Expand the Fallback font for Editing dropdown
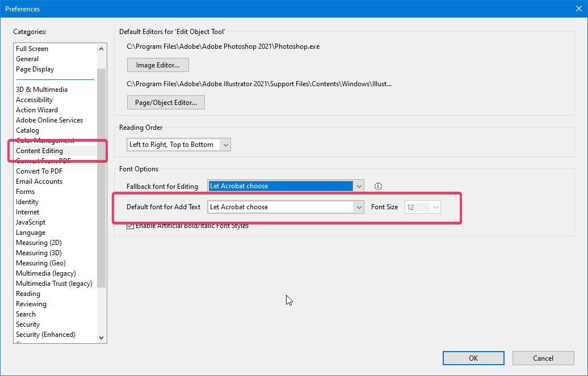 pyautogui.click(x=285, y=187)
